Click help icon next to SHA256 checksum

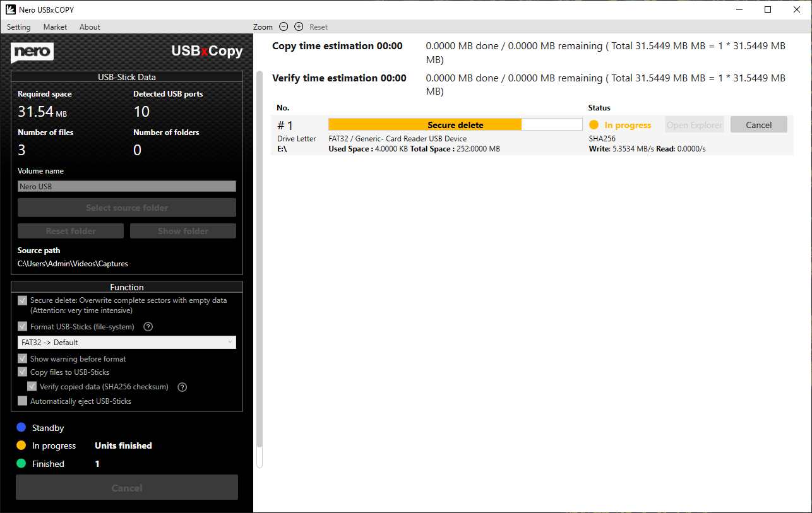click(182, 387)
